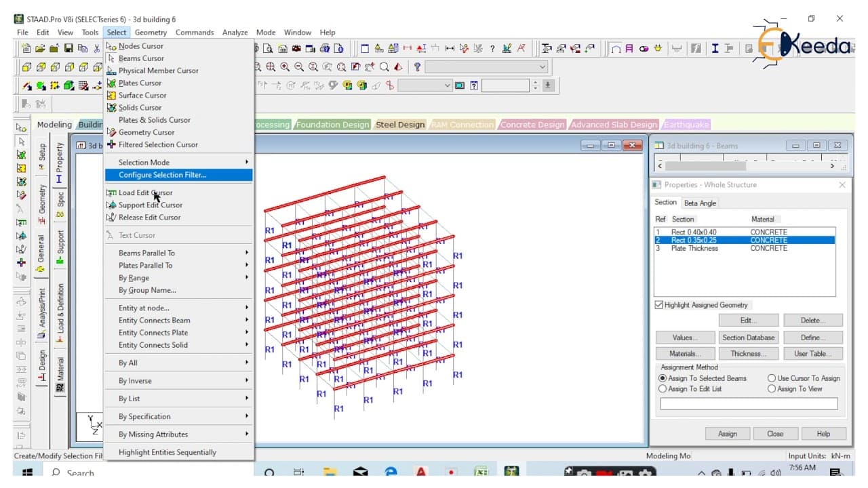Click the Open file toolbar icon

click(x=40, y=49)
